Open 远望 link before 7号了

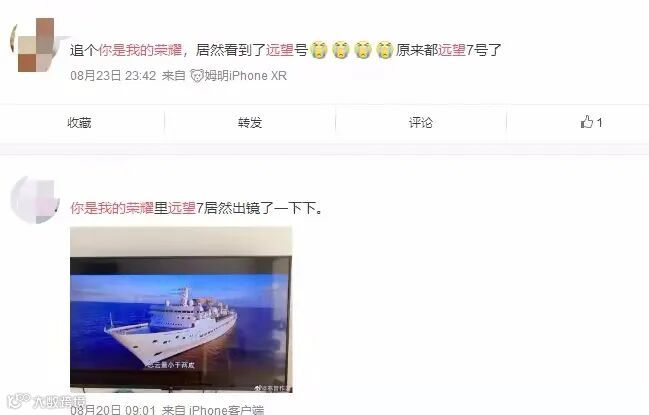click(452, 50)
